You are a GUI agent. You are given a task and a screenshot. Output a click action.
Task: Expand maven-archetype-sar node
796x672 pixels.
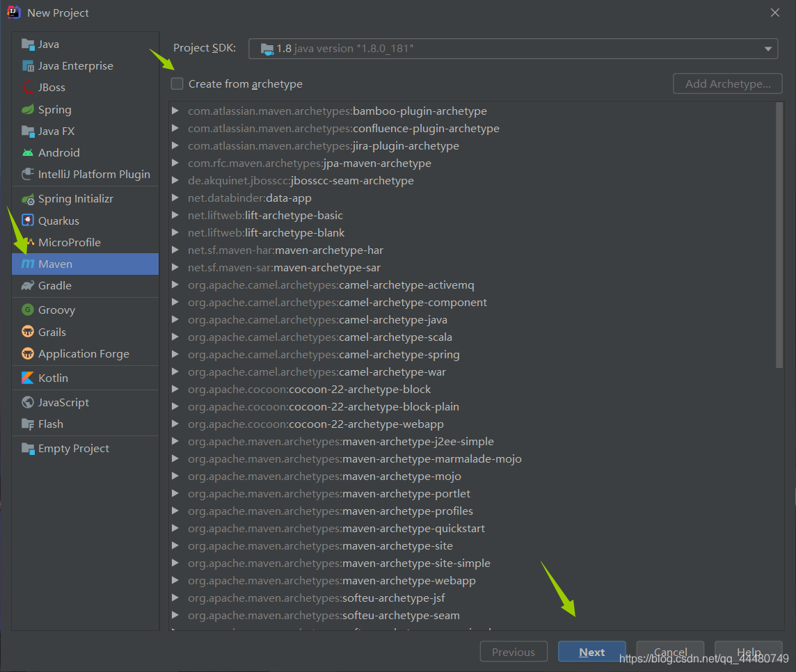(x=175, y=268)
